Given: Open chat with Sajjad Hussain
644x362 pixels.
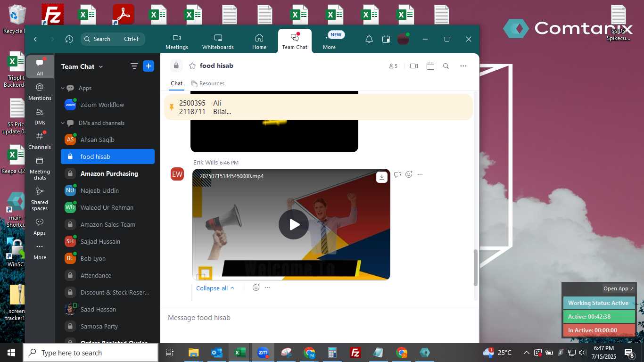Looking at the screenshot, I should coord(108,241).
